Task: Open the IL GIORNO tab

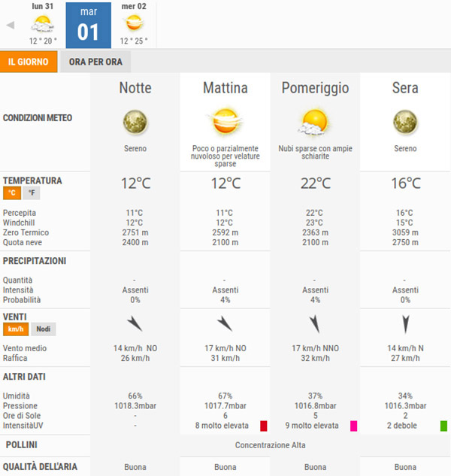Action: (29, 62)
